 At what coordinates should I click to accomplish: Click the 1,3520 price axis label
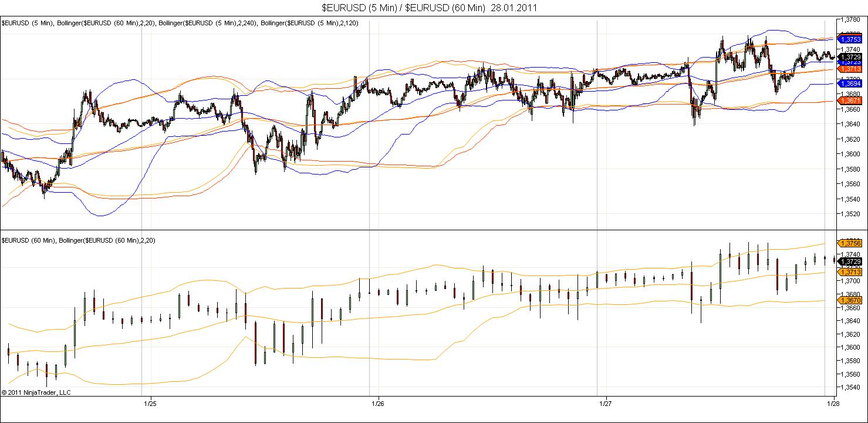(852, 214)
